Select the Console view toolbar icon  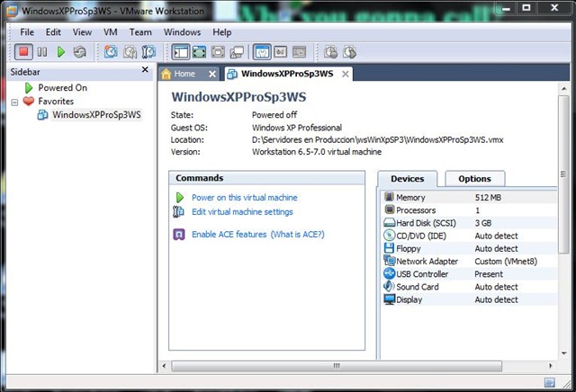coord(300,52)
